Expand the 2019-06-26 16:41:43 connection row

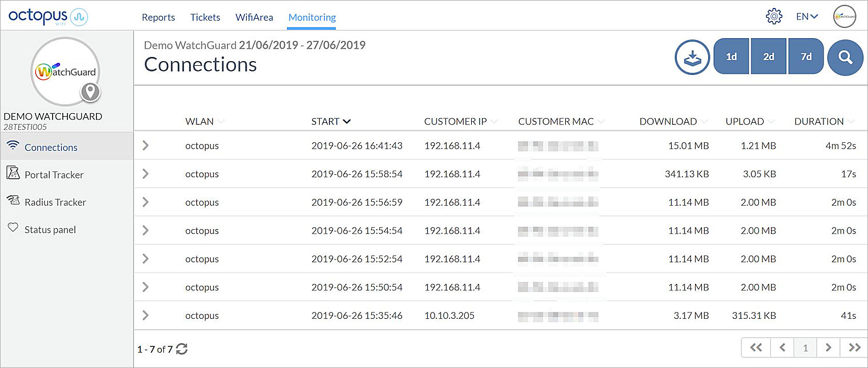[x=145, y=146]
